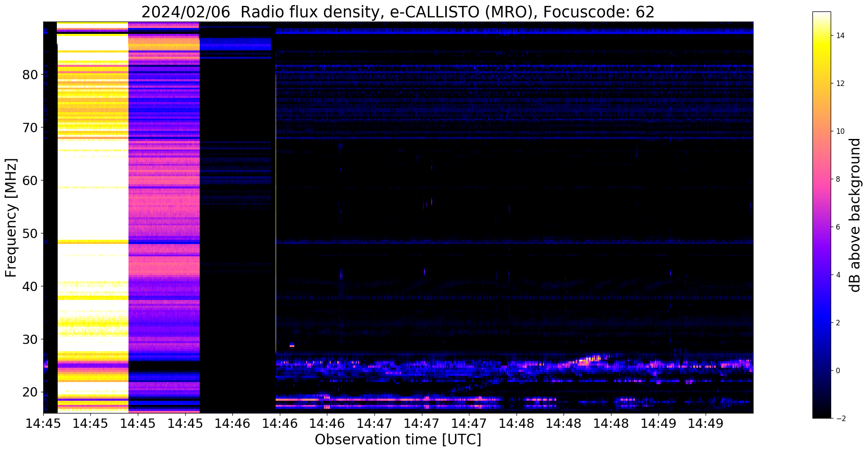Viewport: 868px width, 452px height.
Task: Click the colorbar tick value '12'
Action: [x=840, y=83]
